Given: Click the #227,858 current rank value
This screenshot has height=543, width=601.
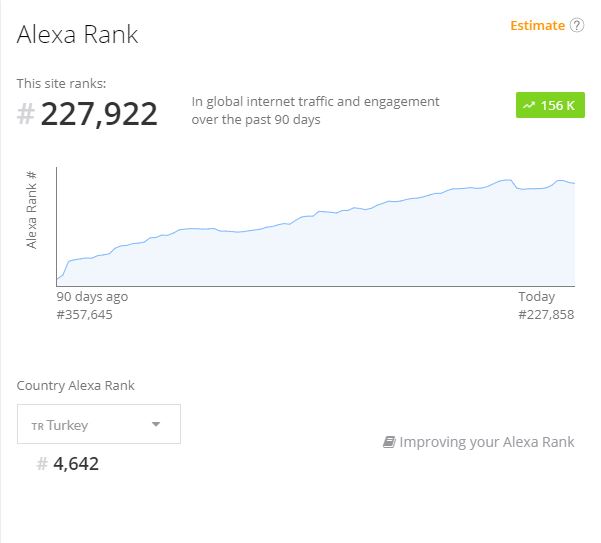Looking at the screenshot, I should [x=546, y=315].
